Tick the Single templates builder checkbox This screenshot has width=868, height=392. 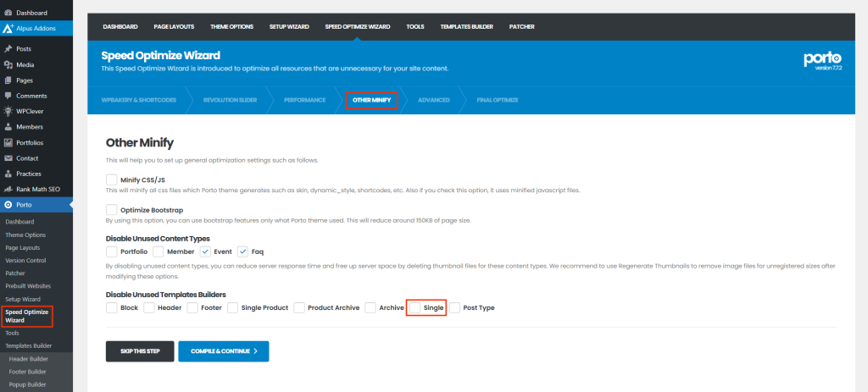pos(415,307)
